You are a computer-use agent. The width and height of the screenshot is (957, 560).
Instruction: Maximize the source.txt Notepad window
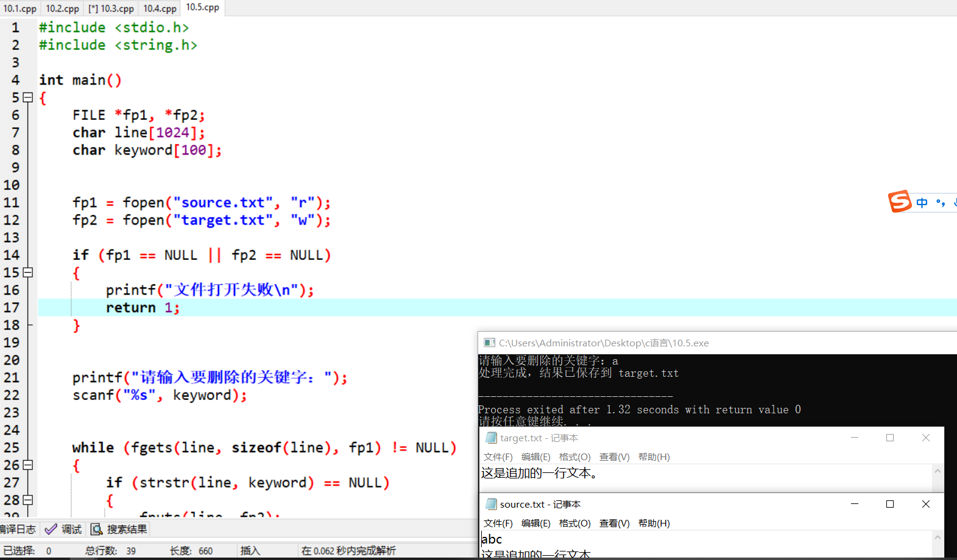point(890,504)
